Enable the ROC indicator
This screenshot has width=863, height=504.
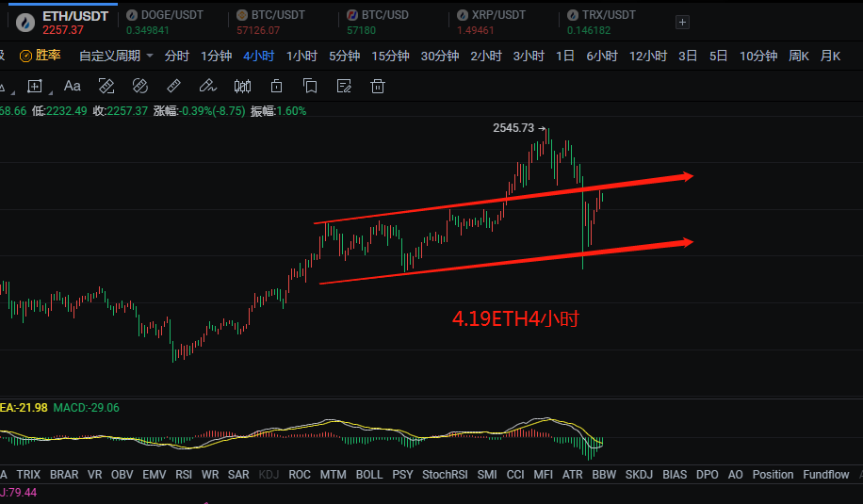pos(300,474)
